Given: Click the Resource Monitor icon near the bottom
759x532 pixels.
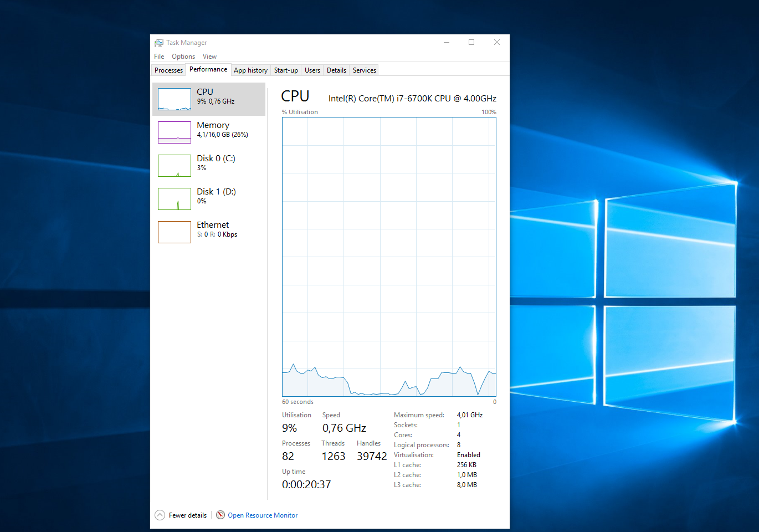Looking at the screenshot, I should 220,515.
